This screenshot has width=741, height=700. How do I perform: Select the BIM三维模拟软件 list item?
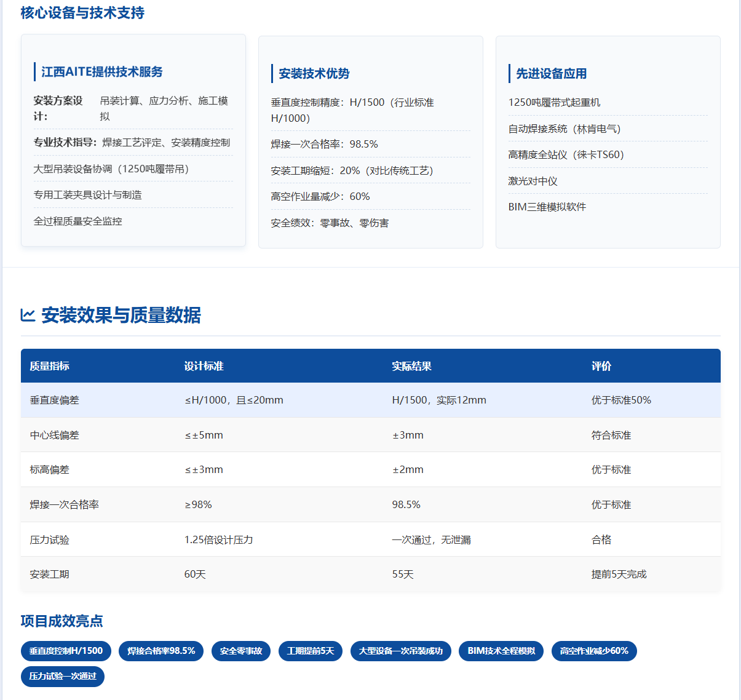point(547,207)
